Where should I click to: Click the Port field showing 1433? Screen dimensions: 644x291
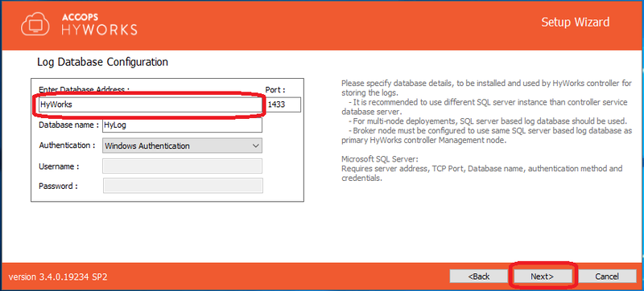(283, 105)
